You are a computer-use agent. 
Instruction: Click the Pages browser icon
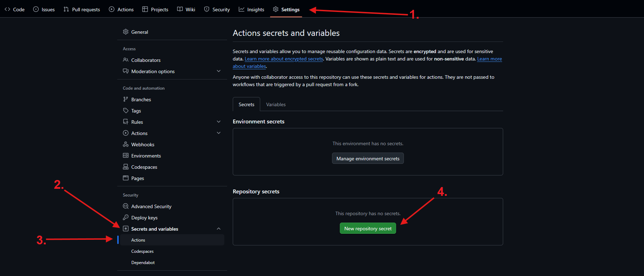click(126, 178)
